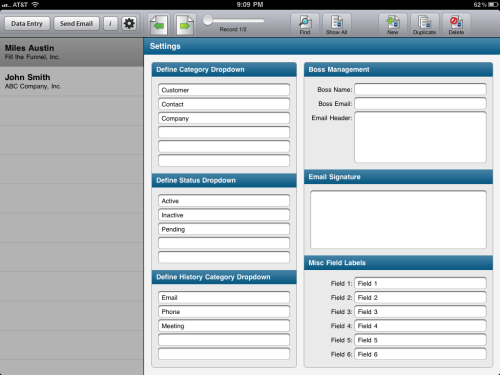Edit the Company category field

224,118
